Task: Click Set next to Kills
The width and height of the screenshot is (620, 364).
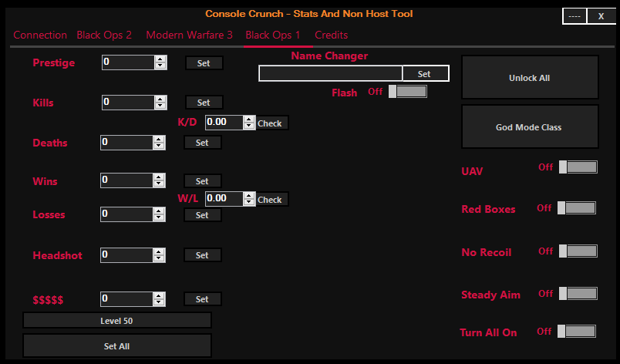Action: coord(204,103)
